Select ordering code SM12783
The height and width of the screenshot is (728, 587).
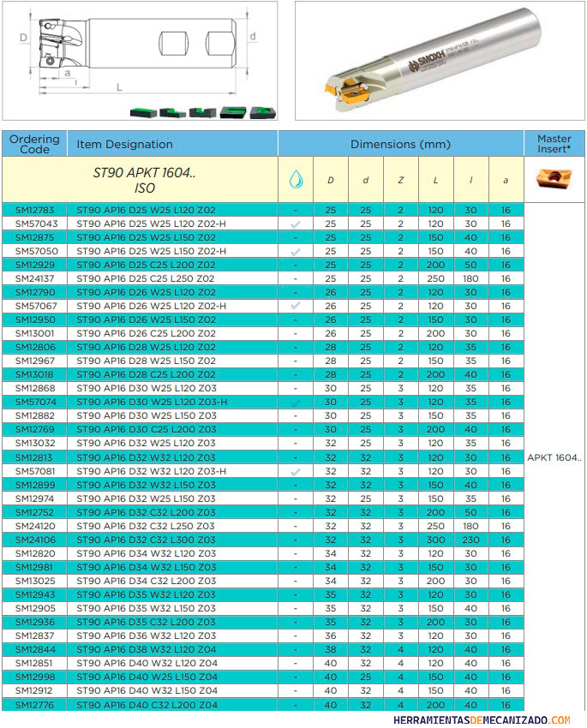pyautogui.click(x=34, y=210)
